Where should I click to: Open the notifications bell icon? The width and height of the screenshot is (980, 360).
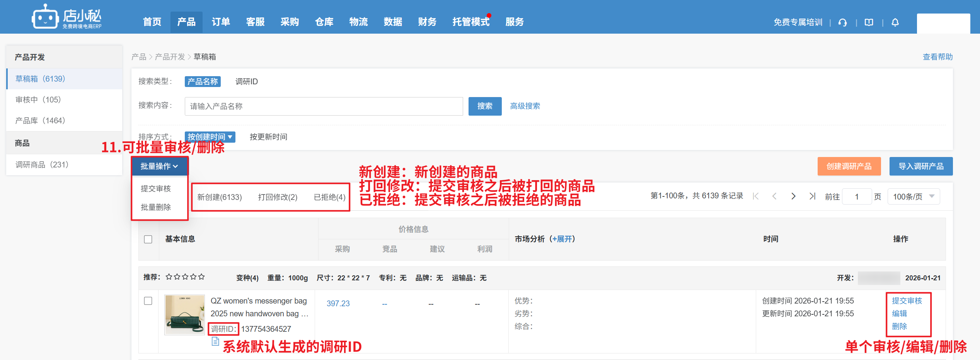click(x=895, y=22)
